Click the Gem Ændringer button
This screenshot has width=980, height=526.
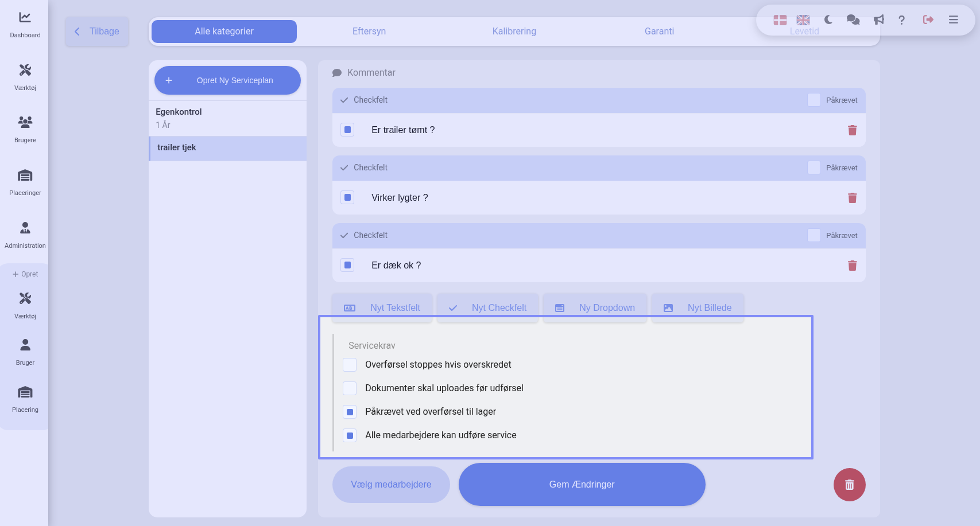pos(582,485)
